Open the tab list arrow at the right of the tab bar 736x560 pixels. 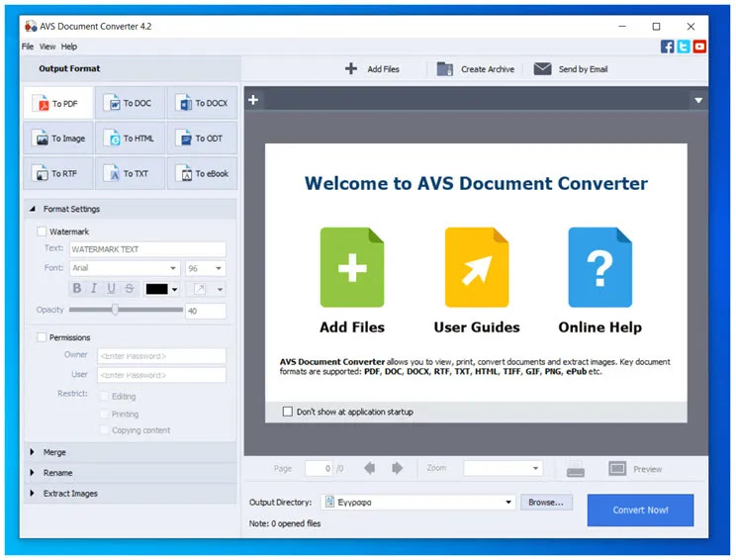(x=698, y=100)
